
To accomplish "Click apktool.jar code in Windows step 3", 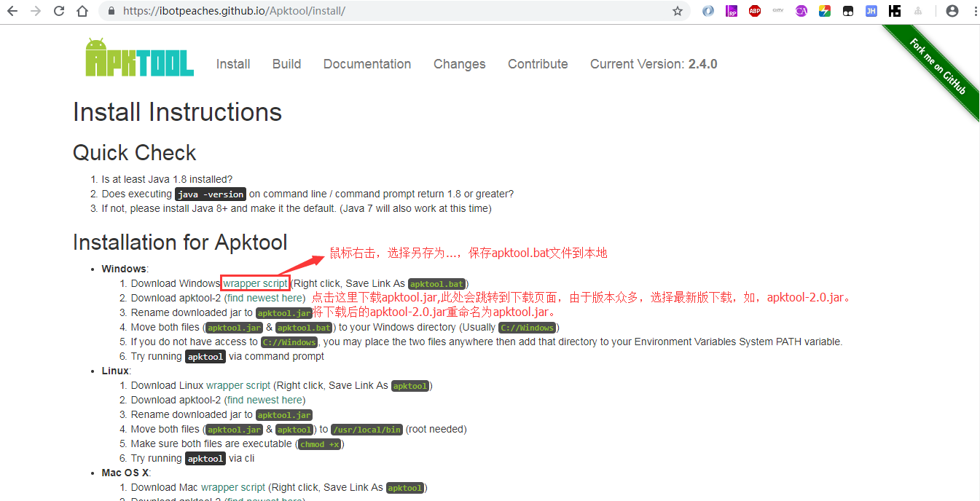I will (x=284, y=313).
